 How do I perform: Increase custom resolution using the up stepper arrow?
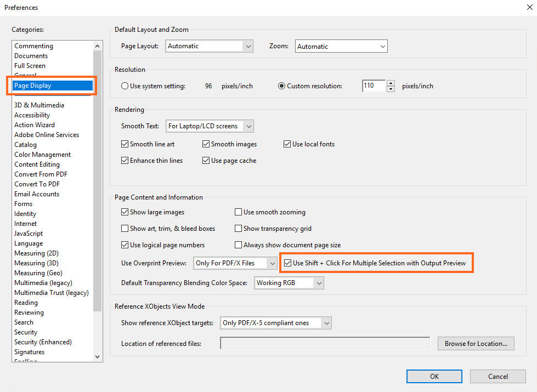[x=391, y=83]
